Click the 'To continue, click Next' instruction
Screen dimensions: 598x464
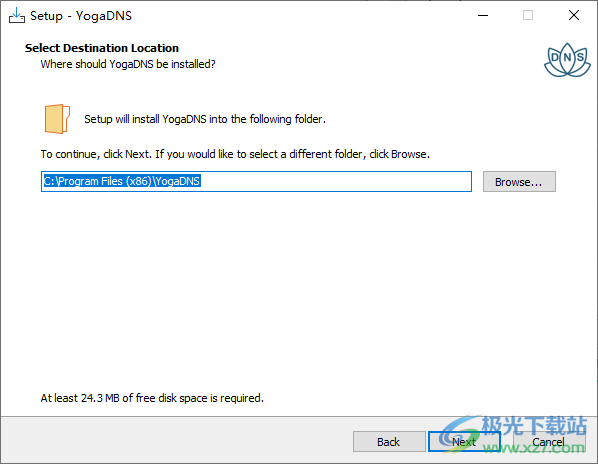click(x=235, y=154)
